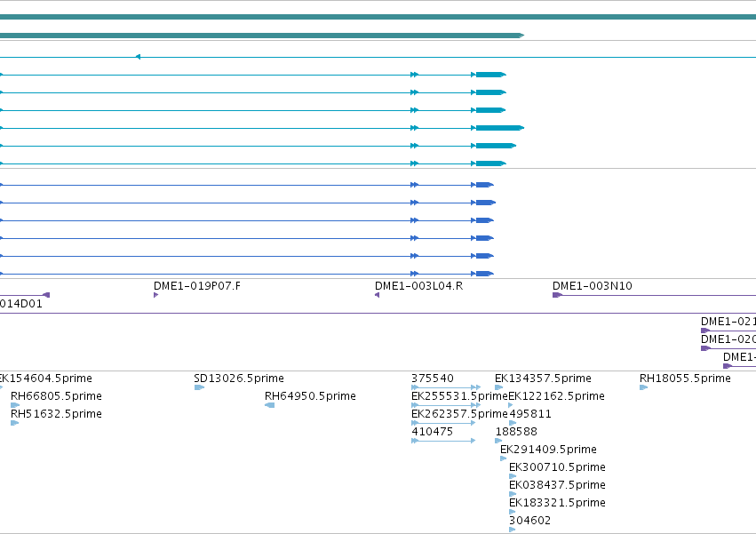Select the EK255531.5prime label
The width and height of the screenshot is (756, 534).
point(459,396)
